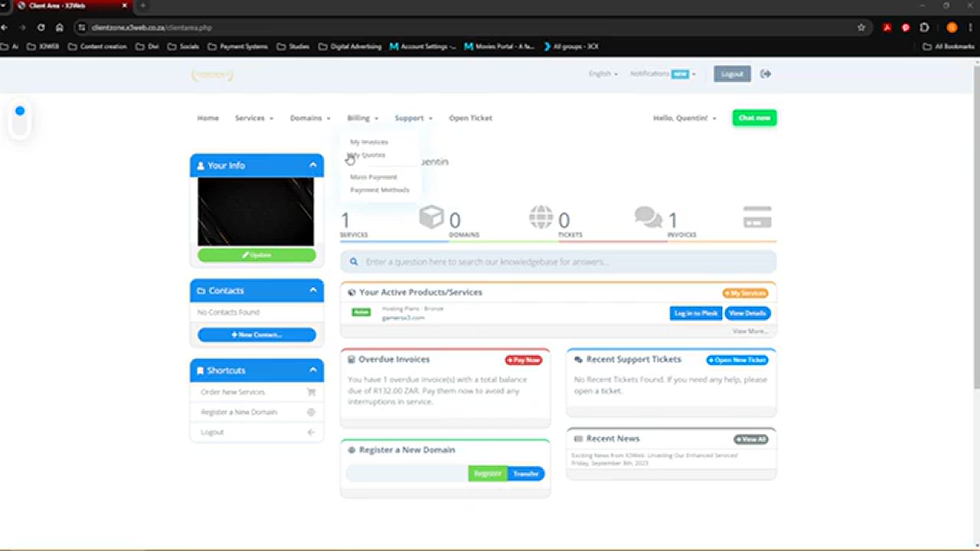Select My Invoices in Billing menu

[369, 142]
